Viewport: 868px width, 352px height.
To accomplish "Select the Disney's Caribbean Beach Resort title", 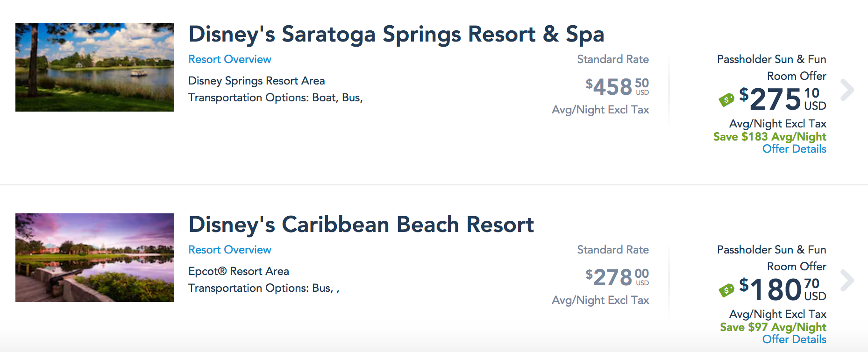I will [x=361, y=225].
